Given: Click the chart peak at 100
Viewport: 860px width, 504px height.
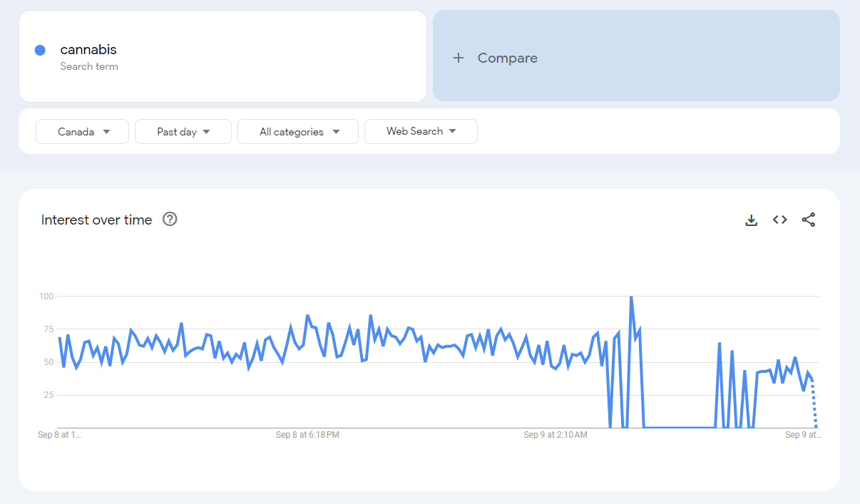Looking at the screenshot, I should [631, 297].
